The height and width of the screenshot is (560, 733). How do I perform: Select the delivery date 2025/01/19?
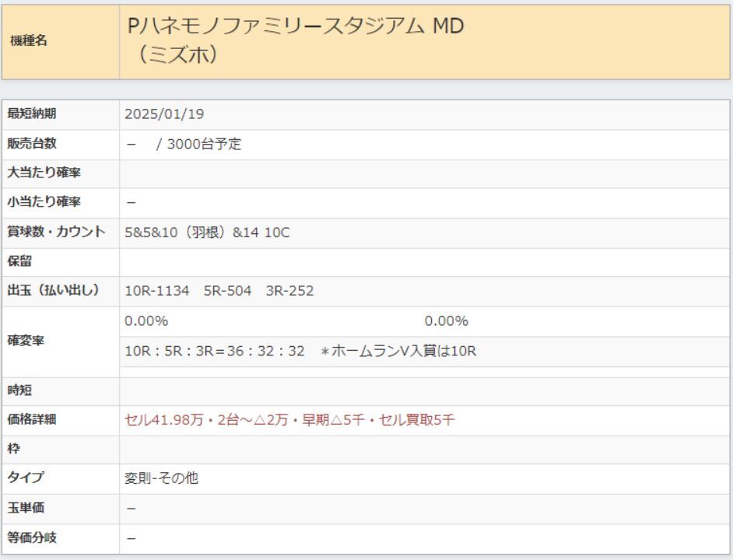(x=164, y=114)
